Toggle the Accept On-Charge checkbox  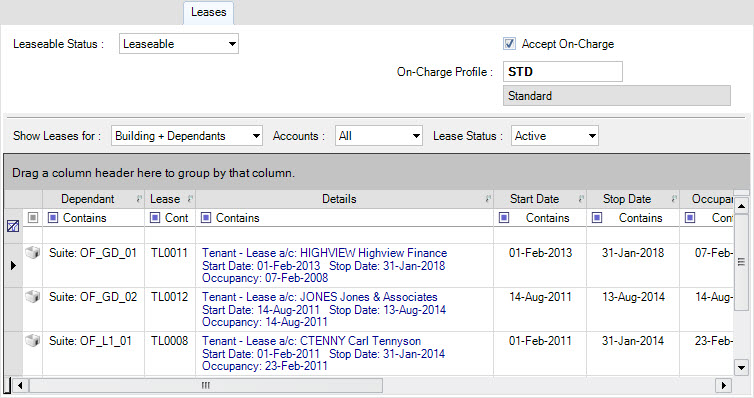[509, 44]
